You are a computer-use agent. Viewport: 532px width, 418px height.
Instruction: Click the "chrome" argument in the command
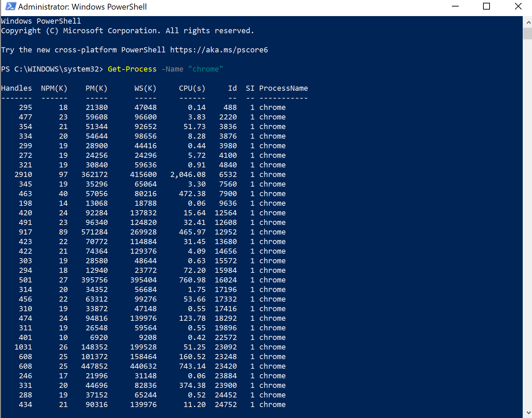tap(205, 69)
